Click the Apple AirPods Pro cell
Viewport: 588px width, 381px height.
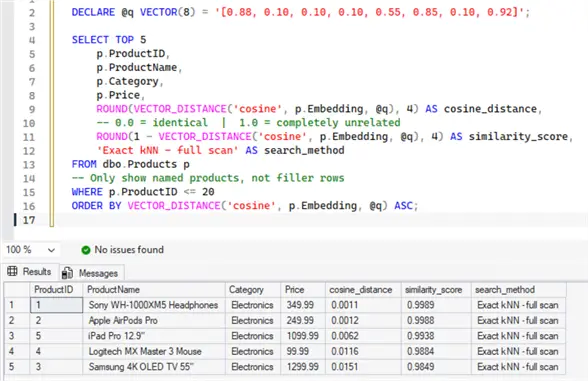(154, 321)
